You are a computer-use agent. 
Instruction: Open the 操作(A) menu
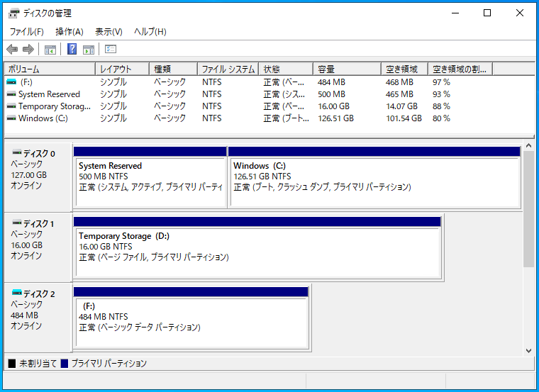70,32
